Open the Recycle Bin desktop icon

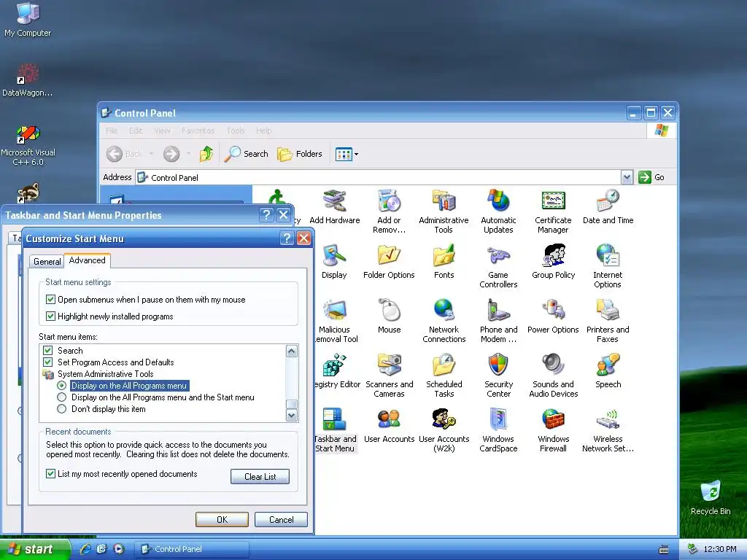[x=711, y=497]
